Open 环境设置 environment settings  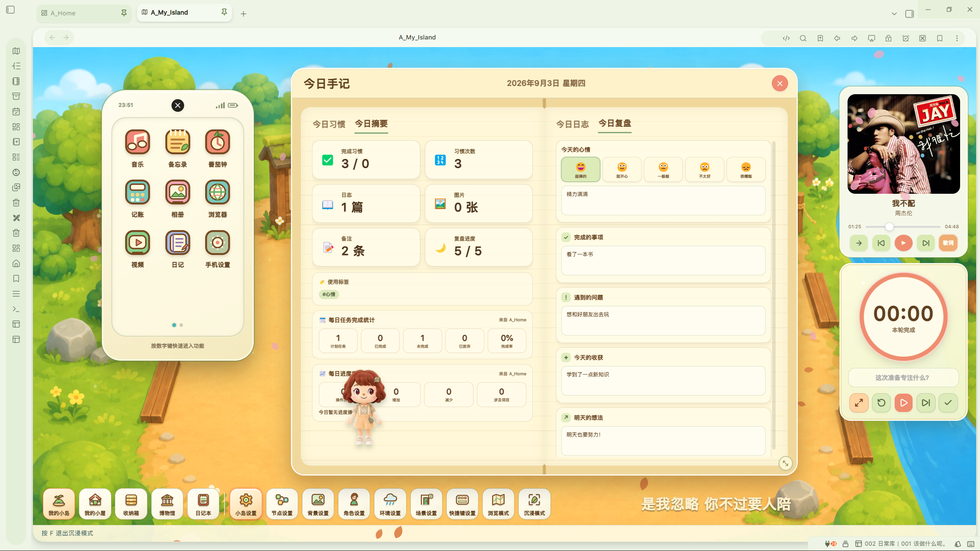(x=390, y=504)
